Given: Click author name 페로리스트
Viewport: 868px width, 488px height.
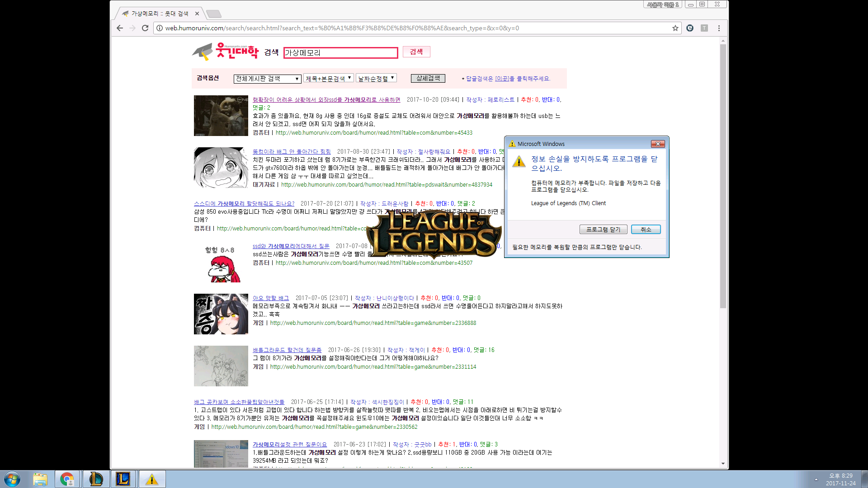Looking at the screenshot, I should coord(501,100).
